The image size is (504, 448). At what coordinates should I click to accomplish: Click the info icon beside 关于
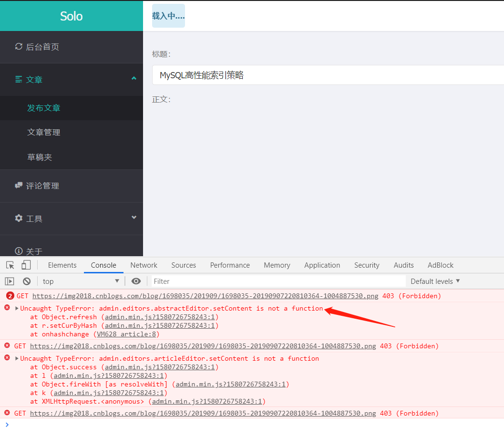coord(19,251)
